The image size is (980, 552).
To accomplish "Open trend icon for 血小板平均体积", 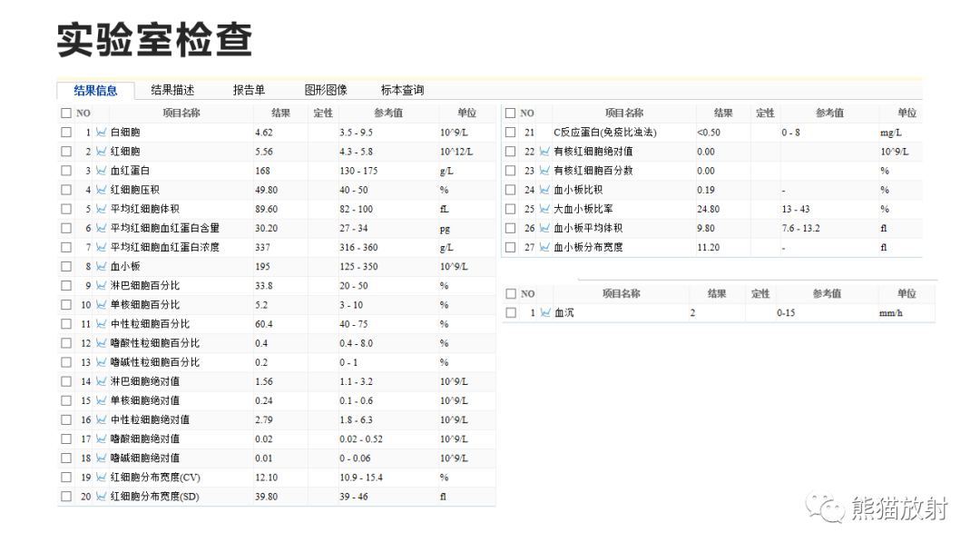I will [x=544, y=228].
